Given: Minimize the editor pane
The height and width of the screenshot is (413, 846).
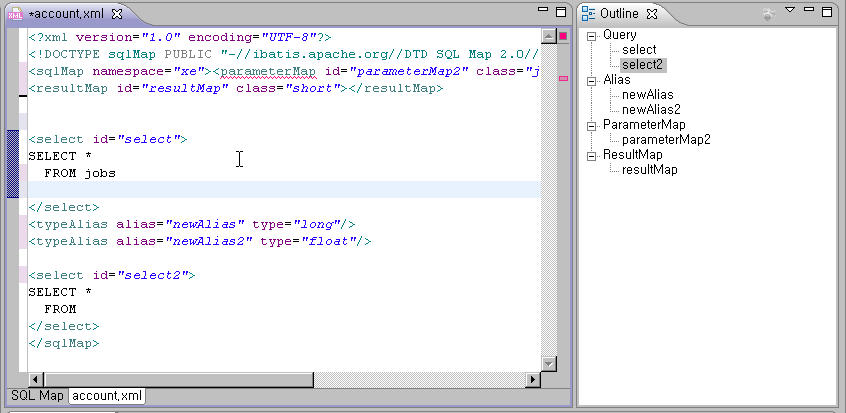Looking at the screenshot, I should (x=542, y=11).
